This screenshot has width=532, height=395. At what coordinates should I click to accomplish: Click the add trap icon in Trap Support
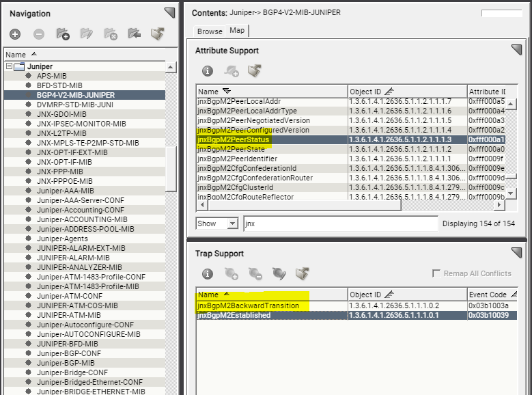click(x=232, y=274)
